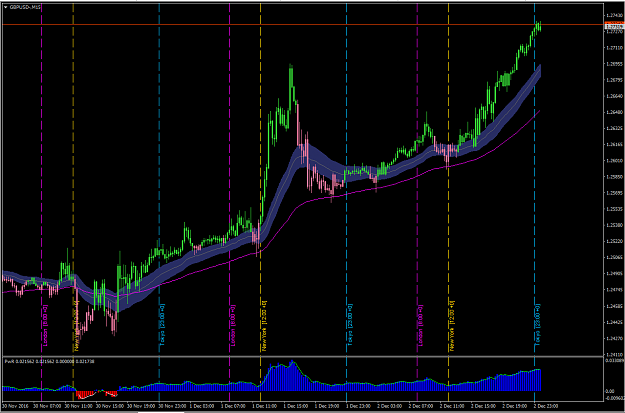Select the red horizontal price line
Screen dimensions: 625x413
click(x=303, y=25)
